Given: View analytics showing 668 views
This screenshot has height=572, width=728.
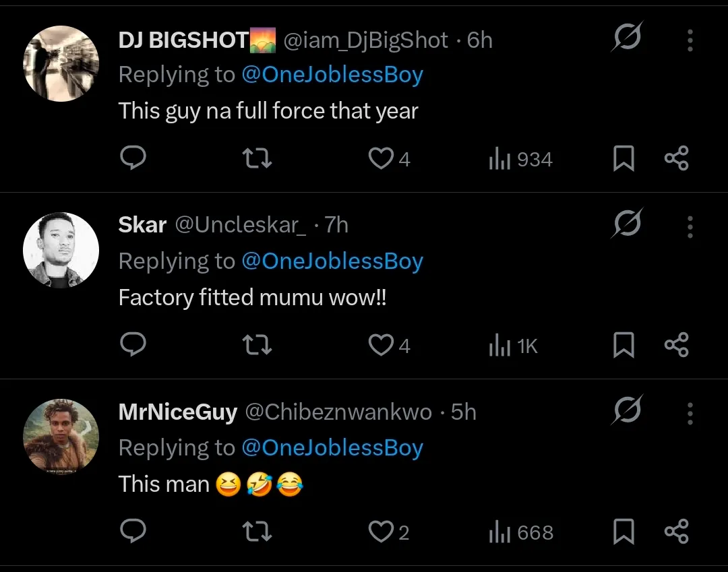Looking at the screenshot, I should click(x=521, y=532).
